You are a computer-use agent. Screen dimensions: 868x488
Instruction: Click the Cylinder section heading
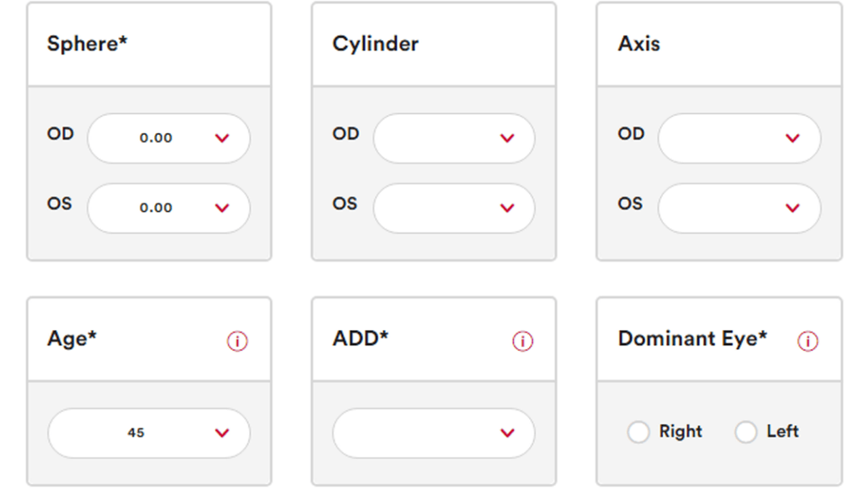point(375,44)
